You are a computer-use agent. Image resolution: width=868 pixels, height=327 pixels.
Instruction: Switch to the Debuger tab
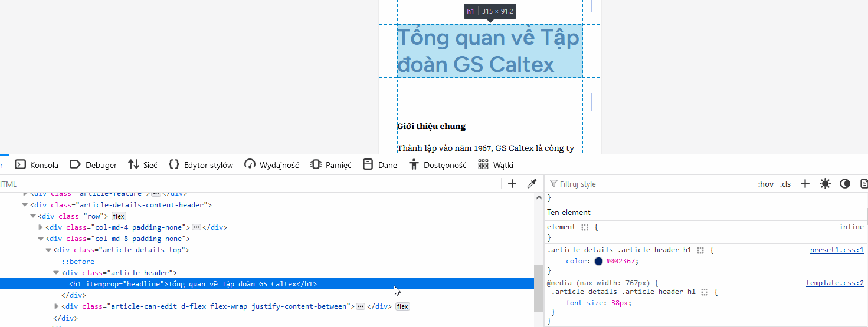(x=93, y=165)
